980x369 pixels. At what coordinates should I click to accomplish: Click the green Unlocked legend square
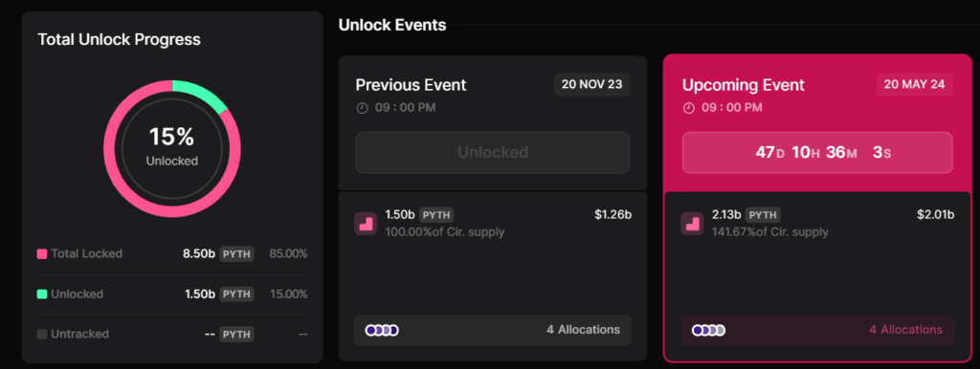[x=42, y=294]
